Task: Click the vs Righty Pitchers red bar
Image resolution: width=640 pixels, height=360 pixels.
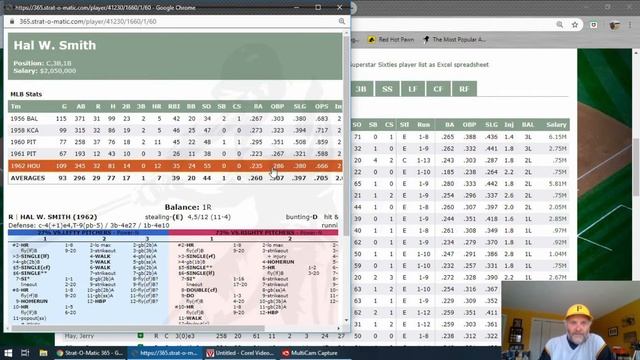Action: pos(253,233)
